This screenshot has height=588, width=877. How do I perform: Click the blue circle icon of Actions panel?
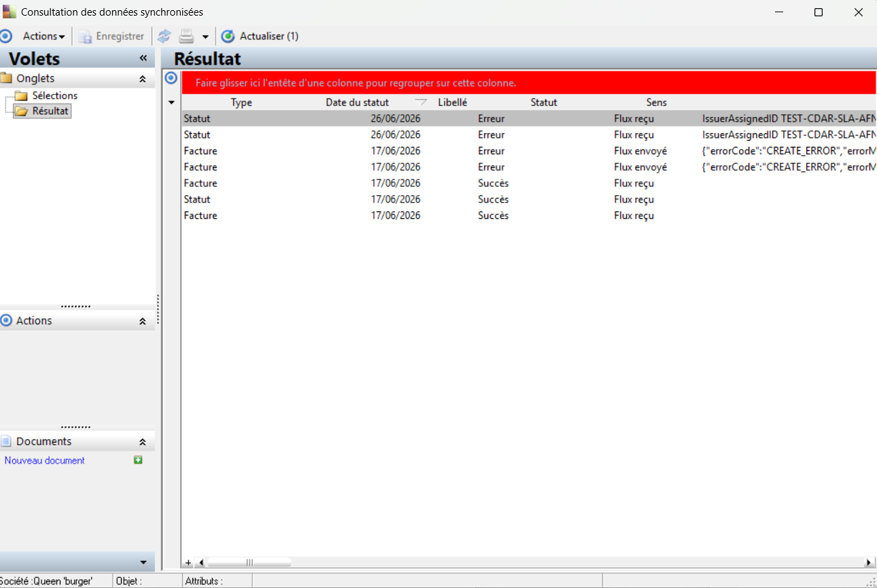pyautogui.click(x=7, y=320)
